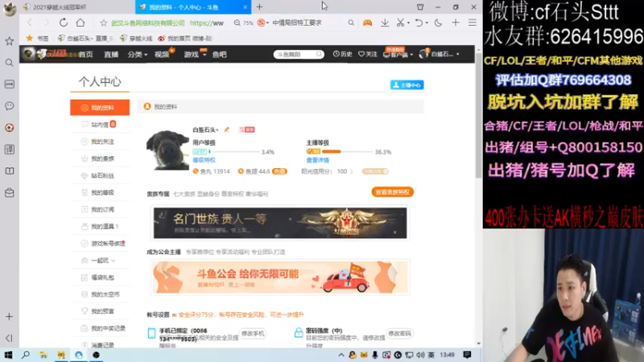Click the 查看贵族特权 button
The width and height of the screenshot is (644, 362).
(x=393, y=192)
